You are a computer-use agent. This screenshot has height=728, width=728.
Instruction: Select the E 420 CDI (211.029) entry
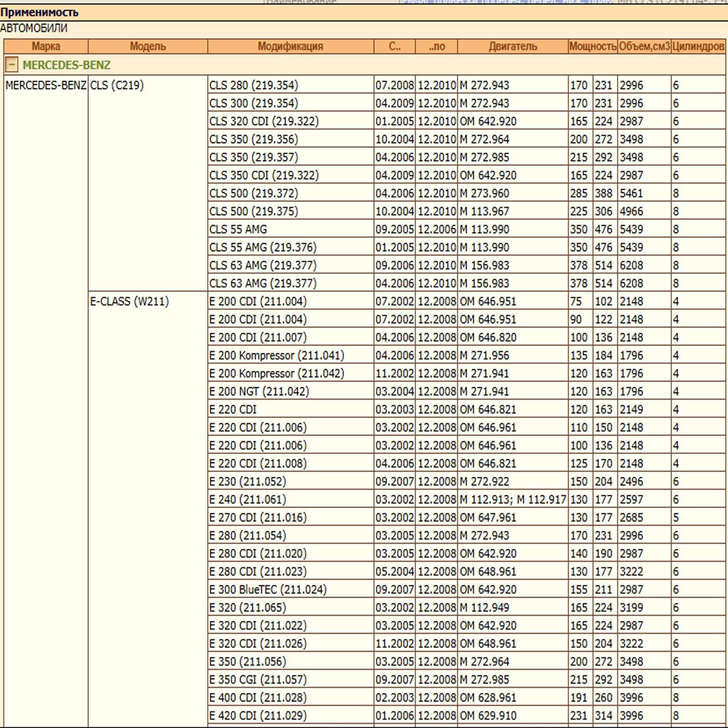pos(258,716)
